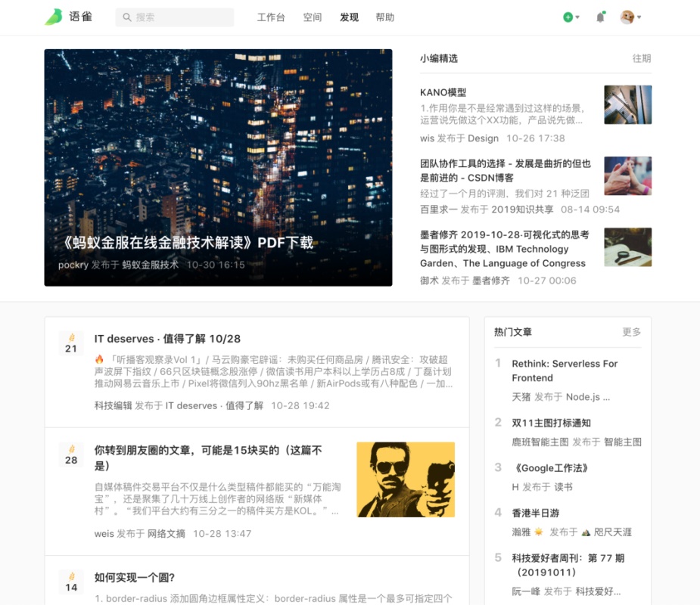Expand the user avatar dropdown
This screenshot has width=700, height=605.
point(630,17)
